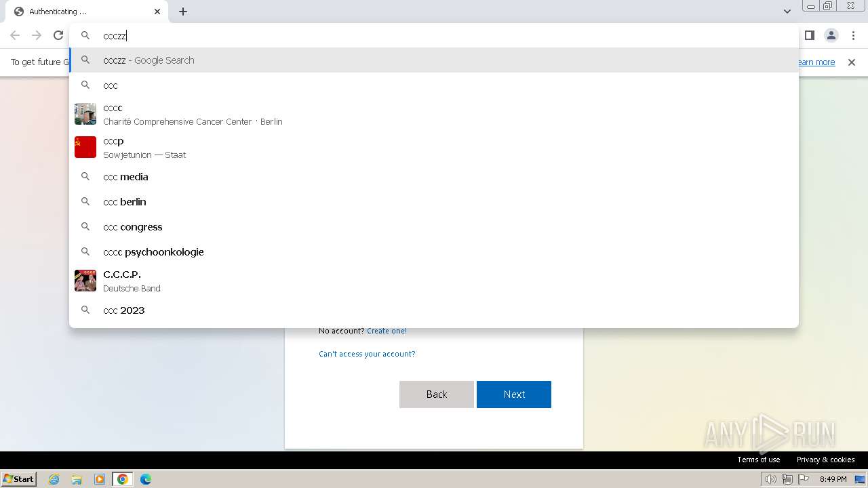Reload the page with refresh icon

(58, 35)
